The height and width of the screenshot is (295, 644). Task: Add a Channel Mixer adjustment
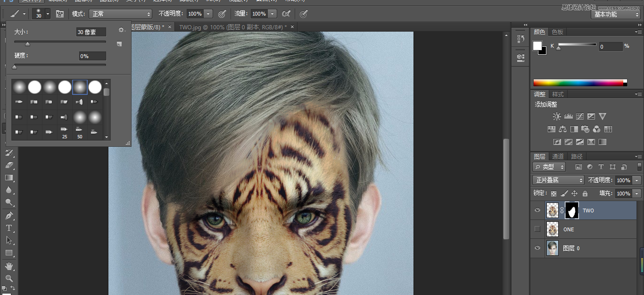point(596,129)
